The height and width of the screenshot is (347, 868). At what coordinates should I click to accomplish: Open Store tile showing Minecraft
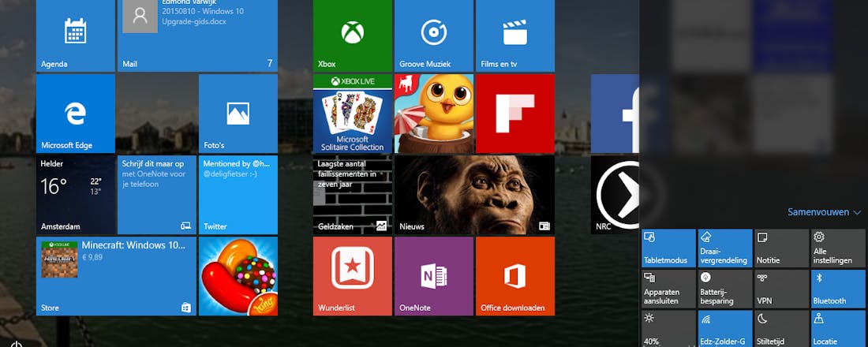pyautogui.click(x=116, y=276)
